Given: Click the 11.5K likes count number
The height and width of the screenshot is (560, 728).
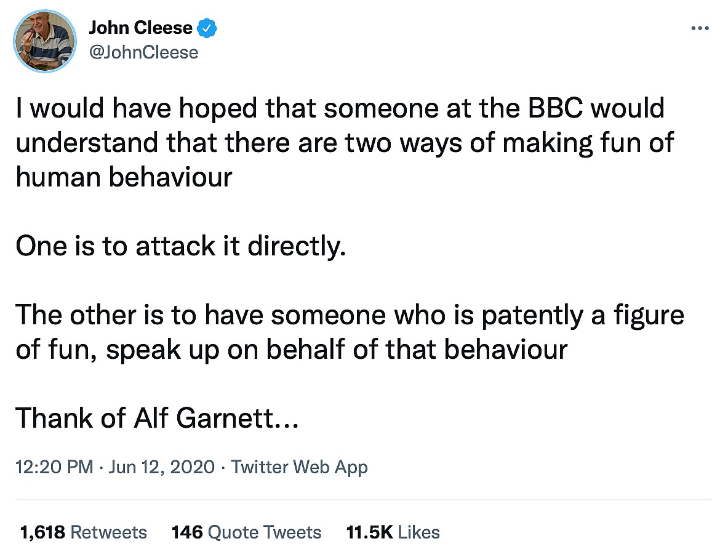Looking at the screenshot, I should pos(369,532).
